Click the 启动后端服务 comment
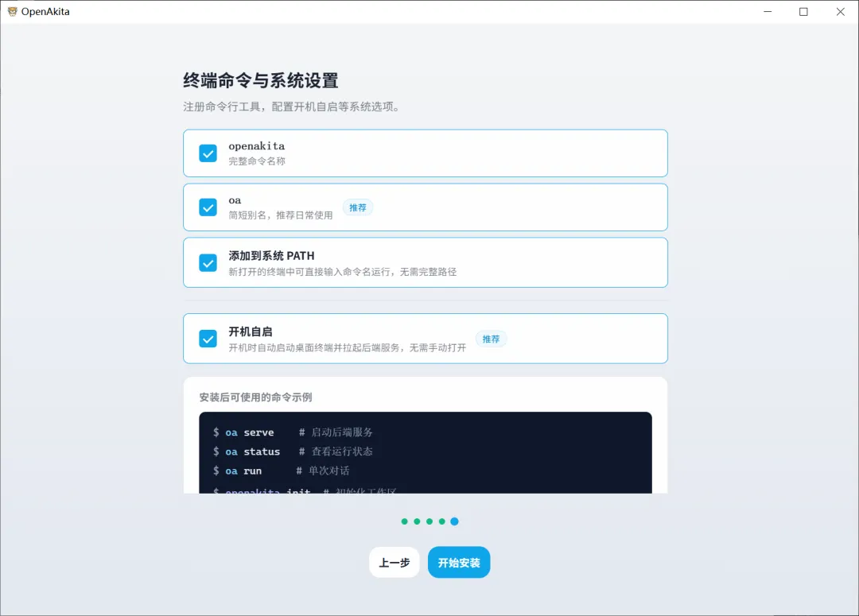The height and width of the screenshot is (616, 859). click(342, 432)
